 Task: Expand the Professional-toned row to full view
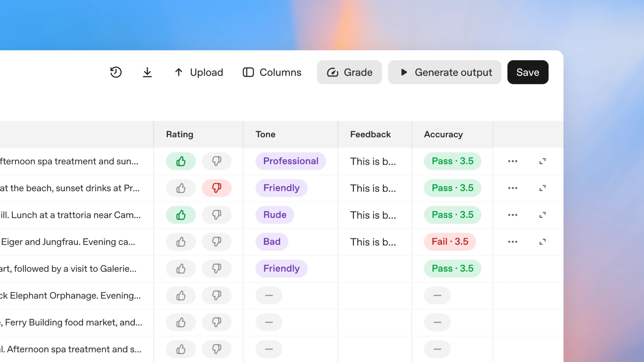coord(543,161)
